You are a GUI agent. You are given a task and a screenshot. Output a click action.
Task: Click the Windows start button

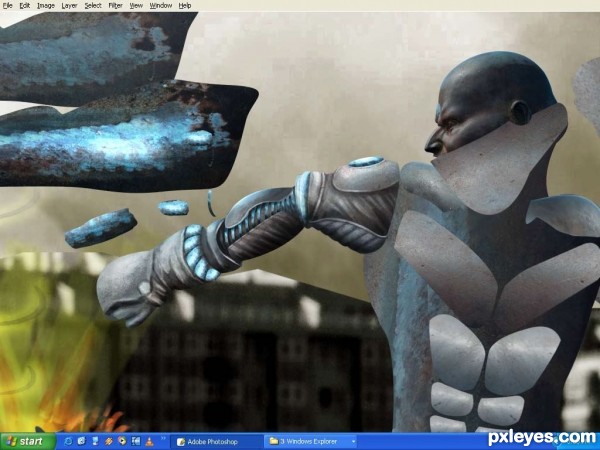[x=28, y=442]
